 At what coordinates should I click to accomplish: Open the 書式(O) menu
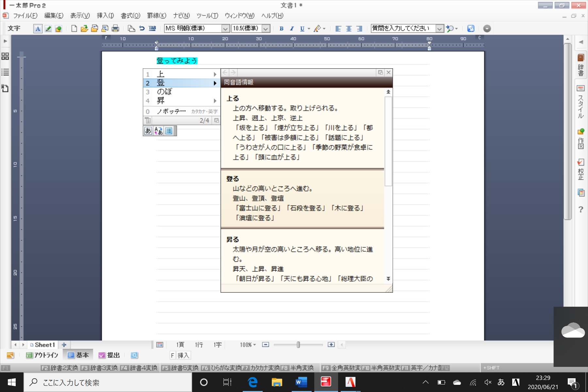point(131,15)
